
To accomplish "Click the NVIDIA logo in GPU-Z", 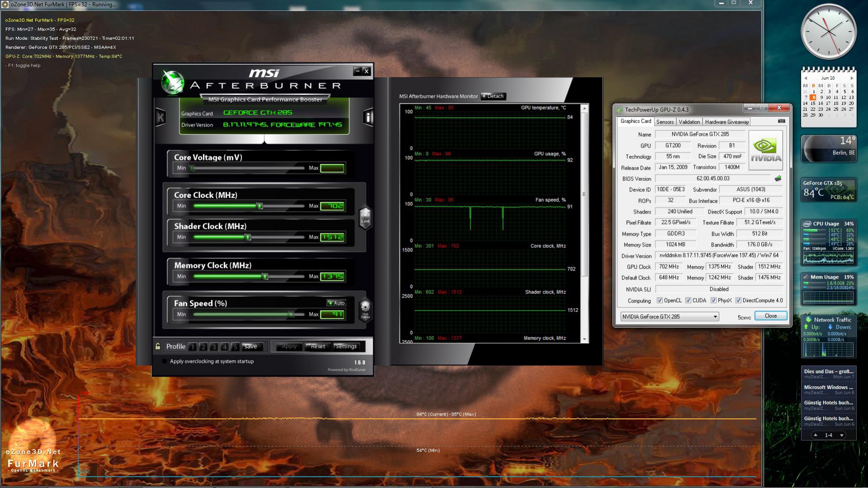I will coord(766,150).
